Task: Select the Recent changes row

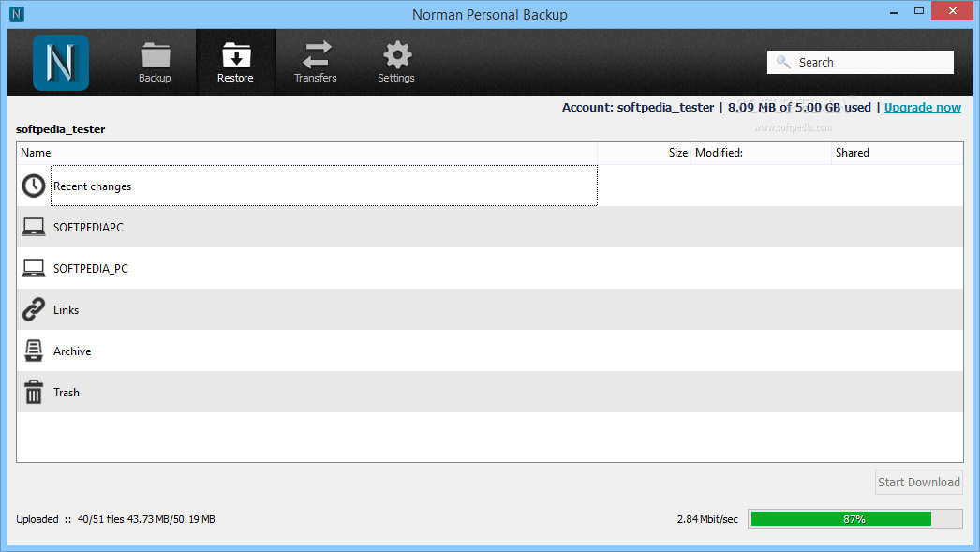Action: [x=490, y=186]
